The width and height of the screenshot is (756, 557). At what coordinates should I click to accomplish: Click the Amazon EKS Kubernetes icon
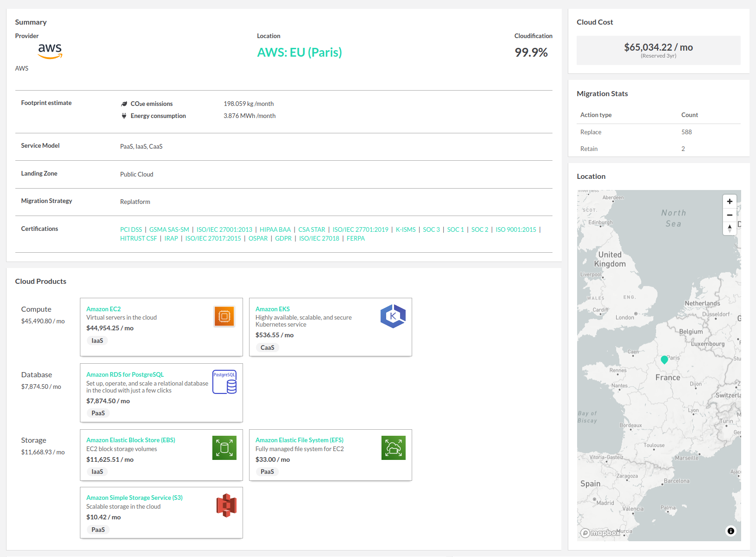coord(393,316)
